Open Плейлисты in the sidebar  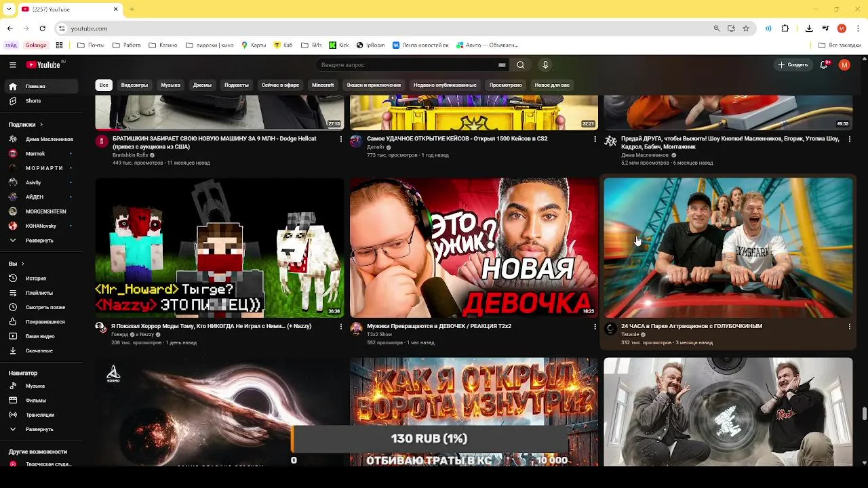point(42,293)
